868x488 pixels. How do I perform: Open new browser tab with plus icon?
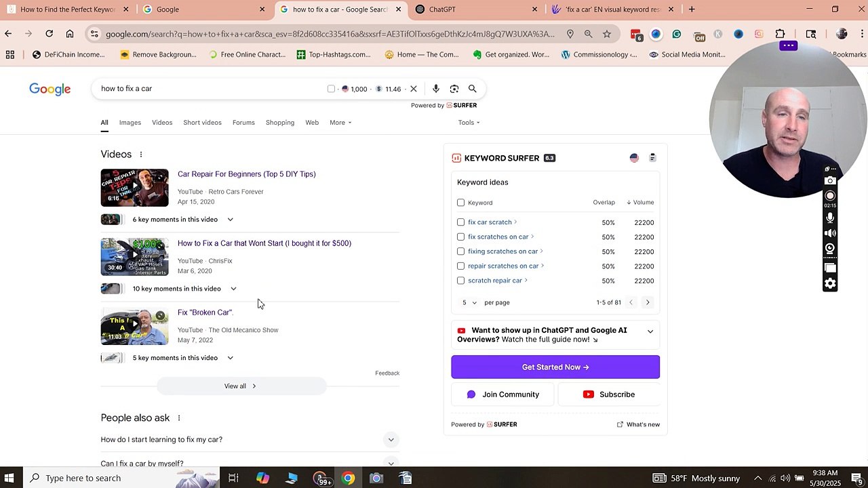(692, 9)
